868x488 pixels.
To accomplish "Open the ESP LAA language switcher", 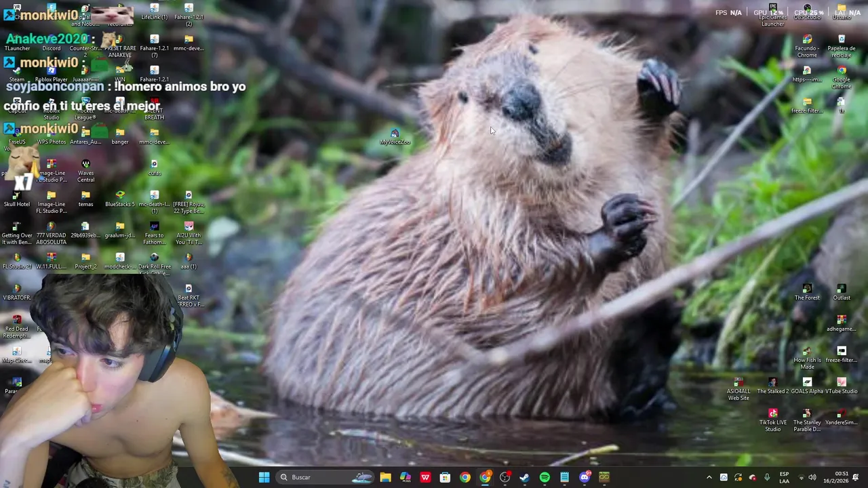I will [x=784, y=477].
